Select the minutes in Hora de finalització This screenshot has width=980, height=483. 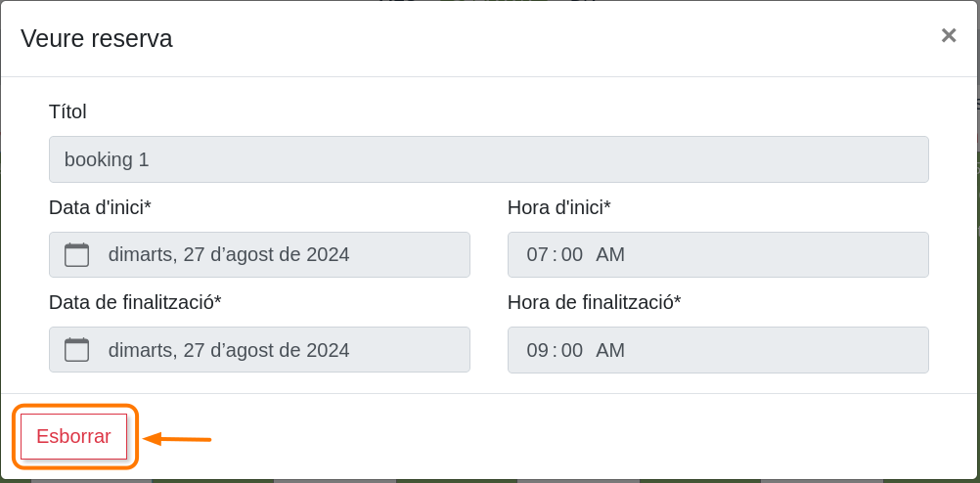click(x=572, y=350)
